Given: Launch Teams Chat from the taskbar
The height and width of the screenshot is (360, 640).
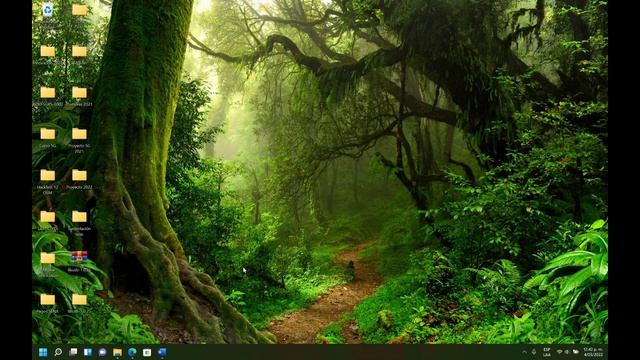Looking at the screenshot, I should coord(102,352).
